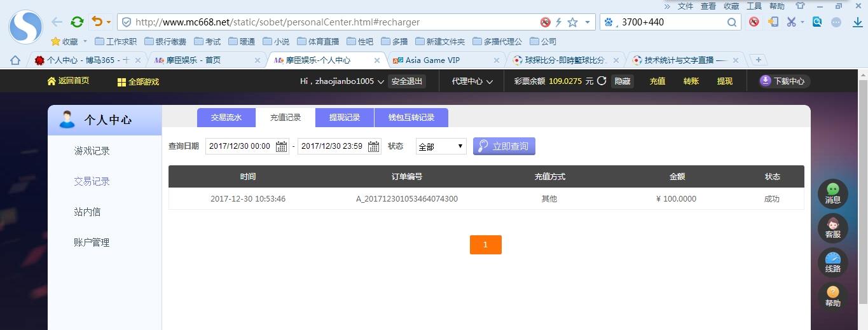Open the 工具 menu

754,6
